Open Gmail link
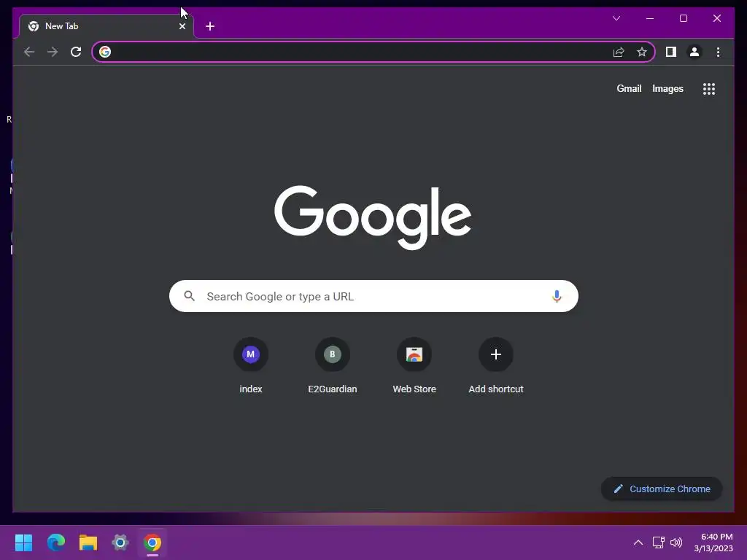This screenshot has width=747, height=560. (629, 88)
